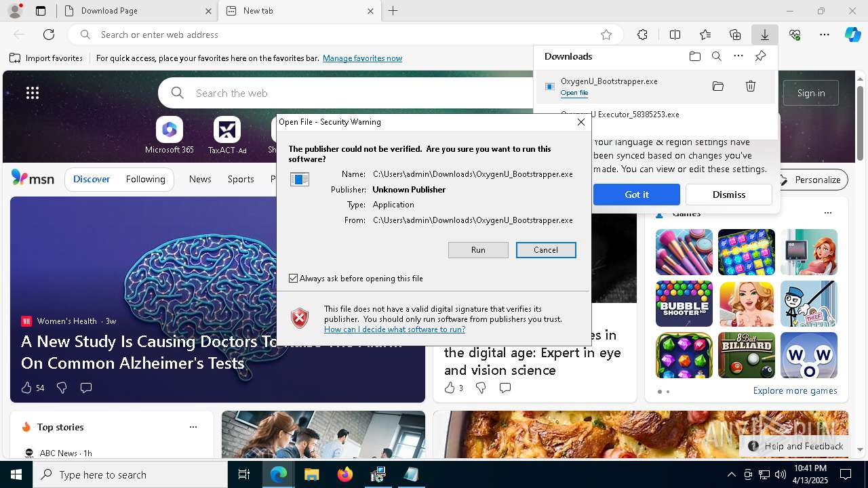
Task: Add this page to favorites star icon
Action: point(606,35)
